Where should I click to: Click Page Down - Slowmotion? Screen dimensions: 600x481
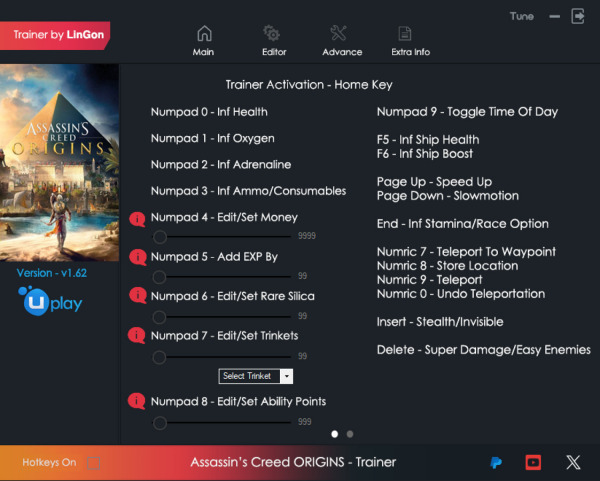[x=448, y=196]
